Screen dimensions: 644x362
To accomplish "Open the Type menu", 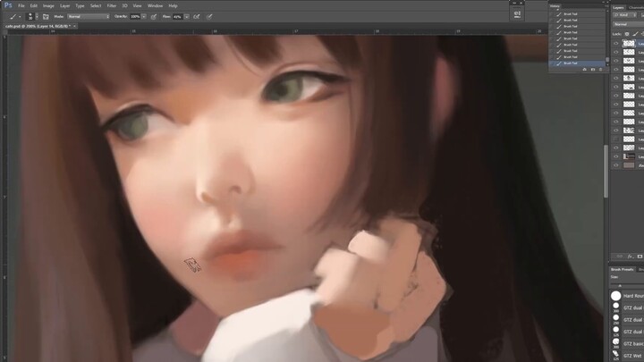I will [x=80, y=5].
